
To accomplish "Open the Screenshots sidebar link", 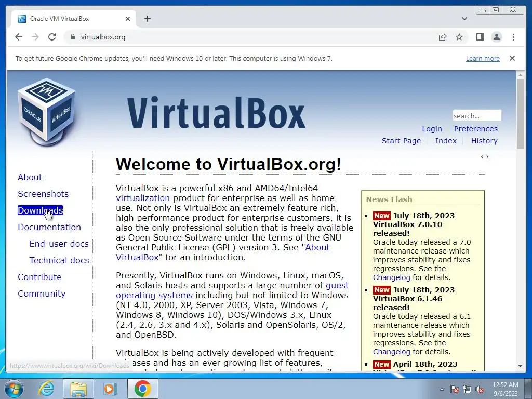I will pos(43,194).
